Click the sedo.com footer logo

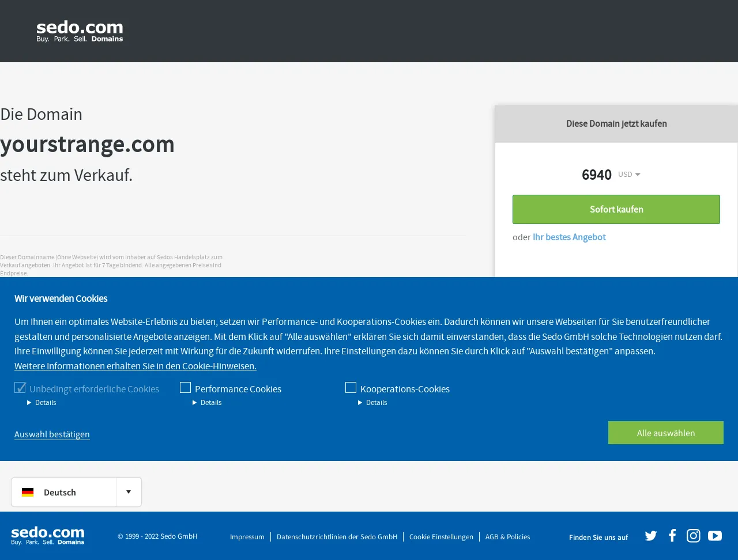48,536
